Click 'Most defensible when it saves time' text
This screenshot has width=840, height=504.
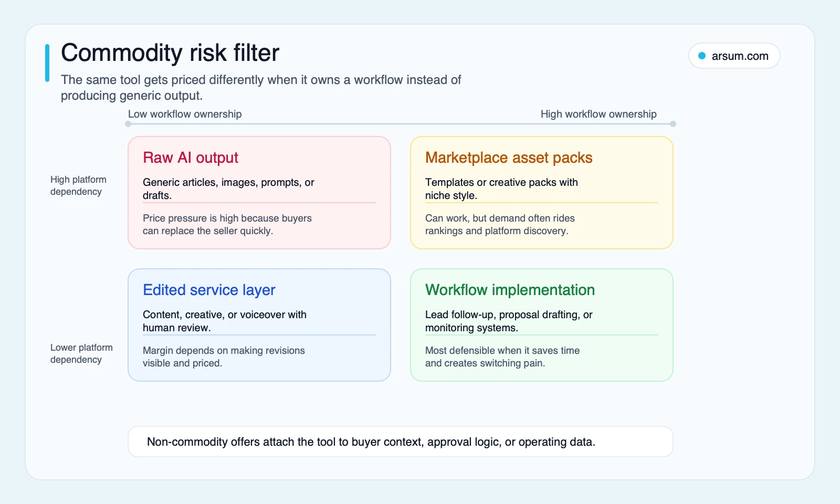pyautogui.click(x=502, y=356)
